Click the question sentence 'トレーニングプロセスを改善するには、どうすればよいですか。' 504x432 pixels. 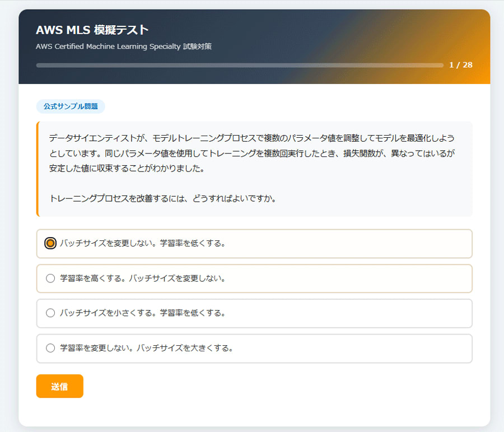point(163,198)
